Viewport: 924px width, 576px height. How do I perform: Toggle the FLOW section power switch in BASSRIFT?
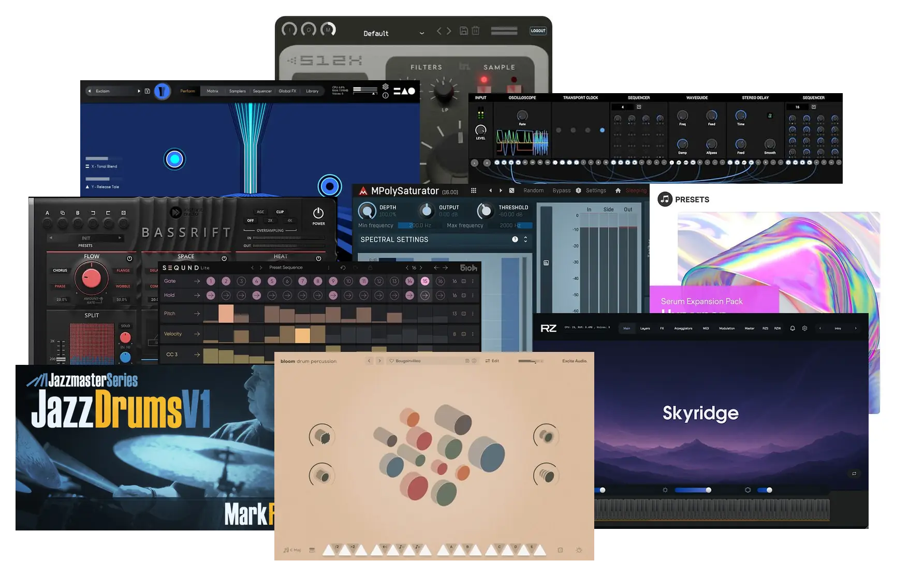[129, 258]
